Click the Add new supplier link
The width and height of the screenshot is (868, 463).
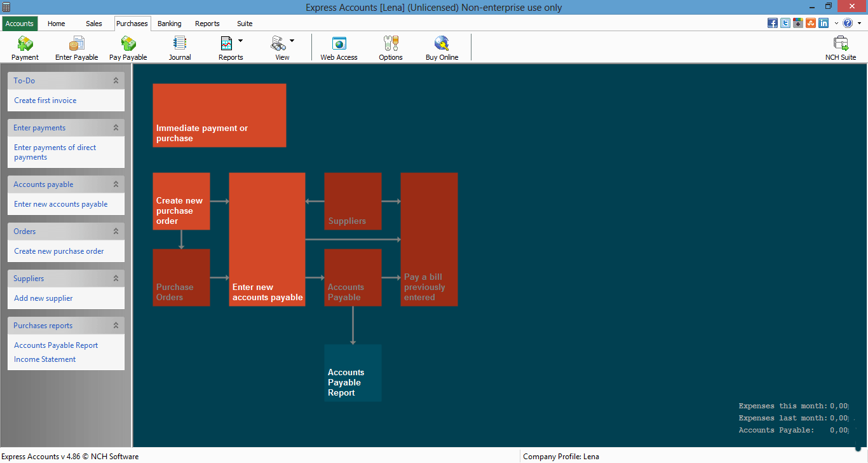(x=43, y=298)
